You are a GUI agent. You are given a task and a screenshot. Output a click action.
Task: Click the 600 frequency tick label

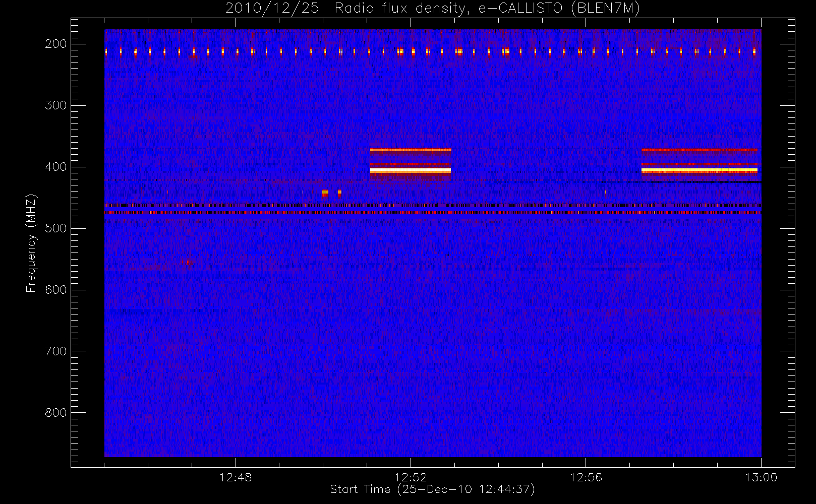(56, 290)
